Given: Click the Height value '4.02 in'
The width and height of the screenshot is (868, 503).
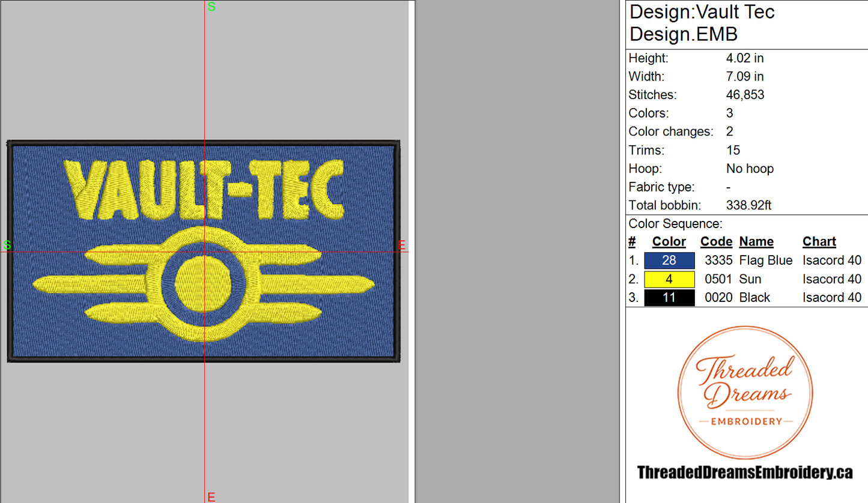Looking at the screenshot, I should tap(745, 58).
